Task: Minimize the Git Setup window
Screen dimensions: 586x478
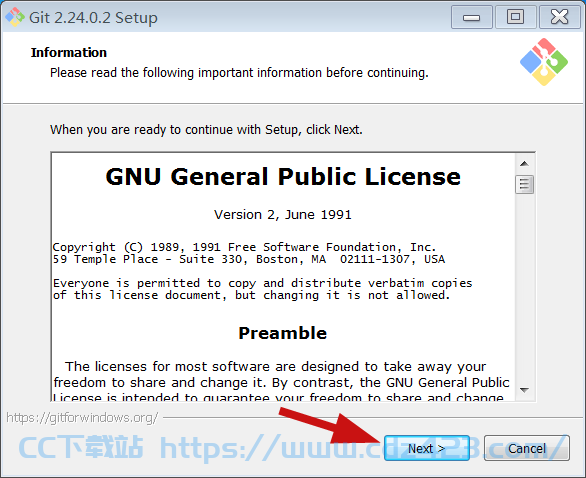Action: [x=471, y=17]
